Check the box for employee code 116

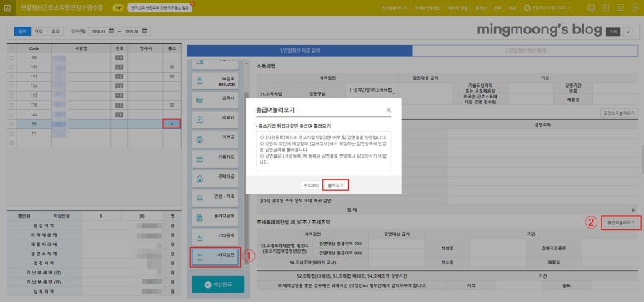pyautogui.click(x=11, y=105)
